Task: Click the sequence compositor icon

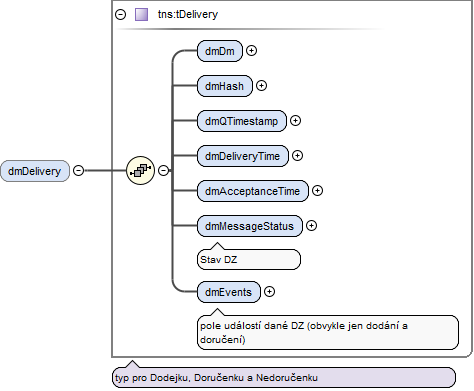Action: point(140,170)
